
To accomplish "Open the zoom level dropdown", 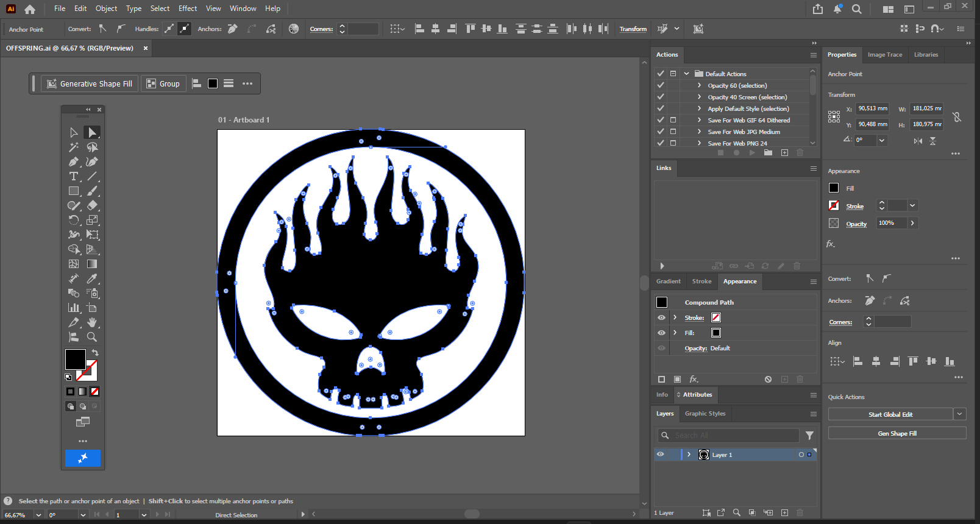I will (38, 515).
